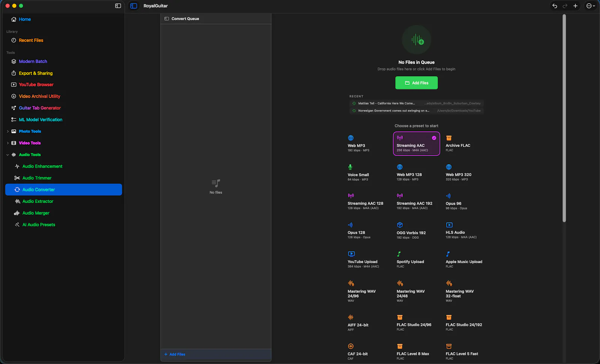Select Mastering WAV 32-float preset
600x364 pixels.
(465, 291)
